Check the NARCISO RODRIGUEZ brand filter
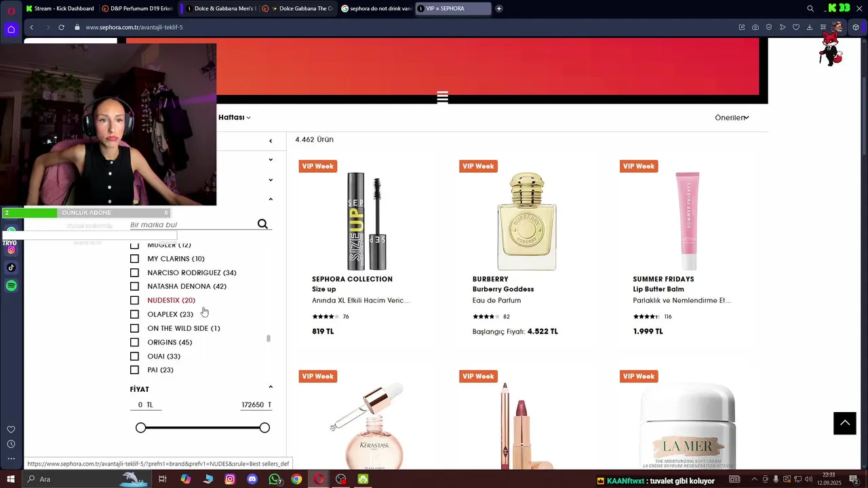The width and height of the screenshot is (868, 488). [134, 272]
